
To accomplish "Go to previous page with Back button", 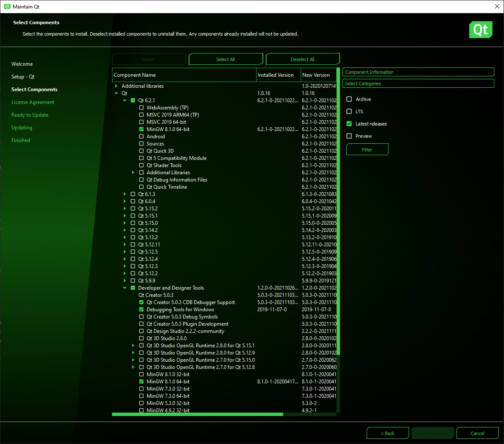I will tap(387, 433).
